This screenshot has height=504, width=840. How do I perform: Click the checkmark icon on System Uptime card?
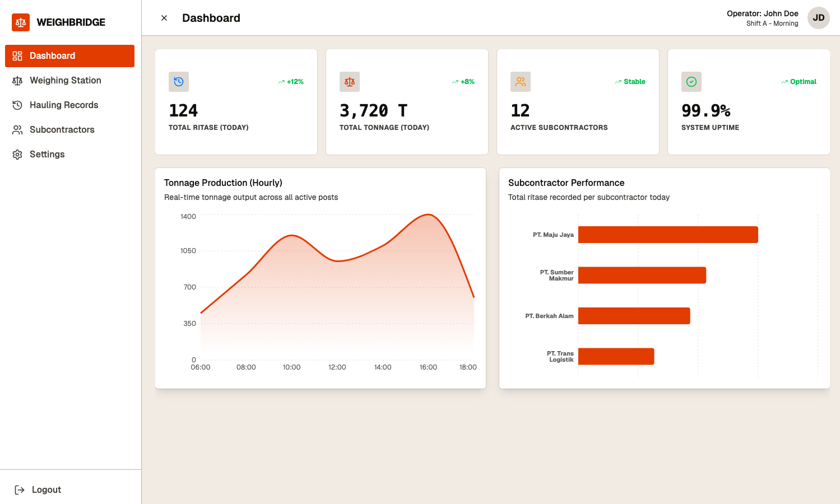(691, 81)
